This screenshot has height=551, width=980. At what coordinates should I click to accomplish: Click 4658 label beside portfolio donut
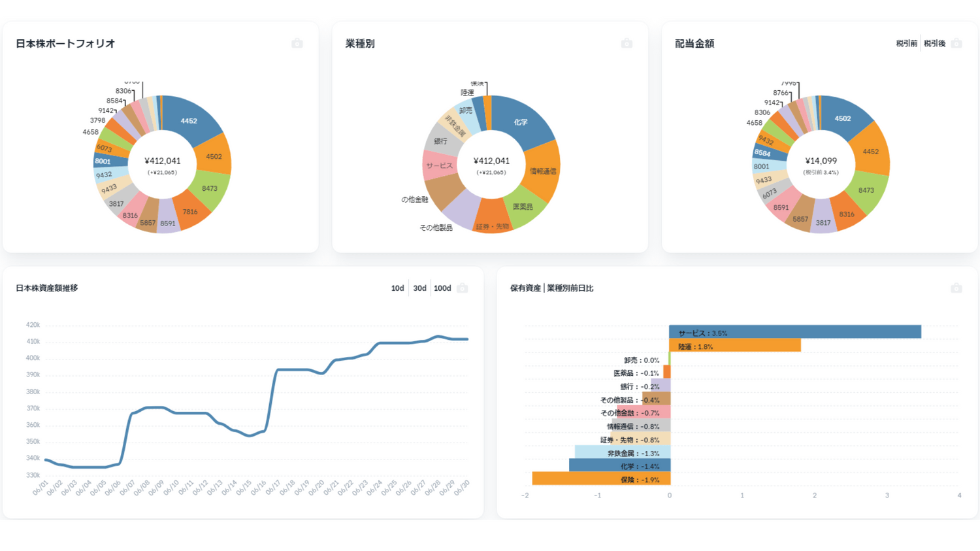90,132
